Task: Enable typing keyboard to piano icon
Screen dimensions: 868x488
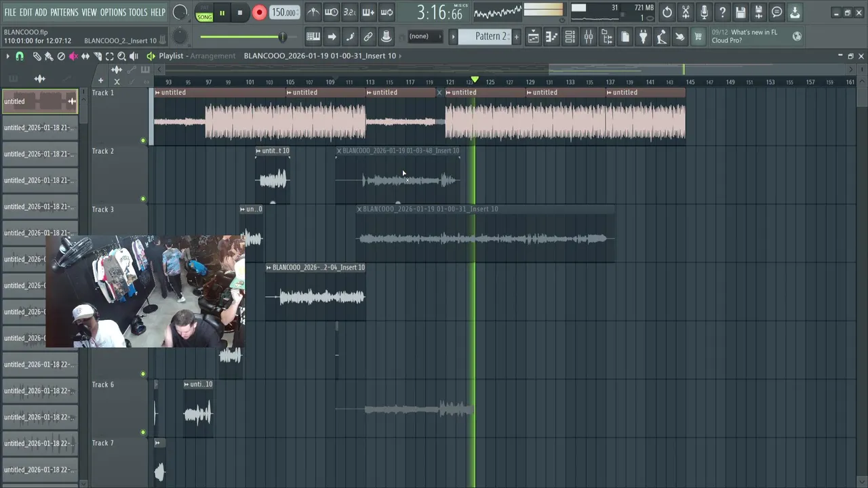Action: pyautogui.click(x=313, y=37)
